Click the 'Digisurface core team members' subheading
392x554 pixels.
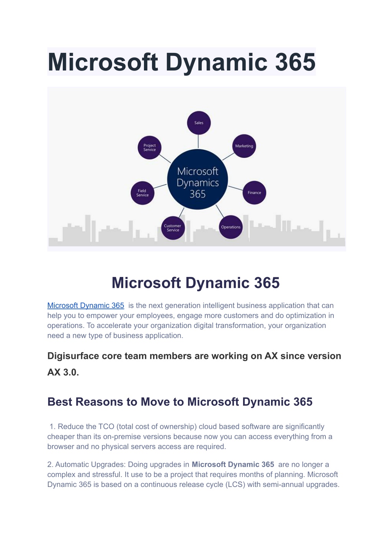pos(194,364)
